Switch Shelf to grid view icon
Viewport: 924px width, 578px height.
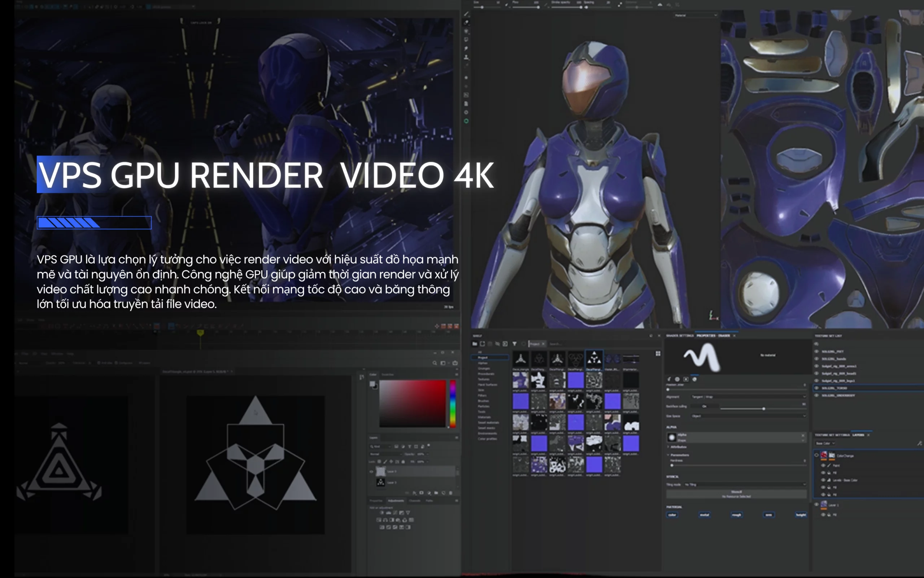click(658, 353)
